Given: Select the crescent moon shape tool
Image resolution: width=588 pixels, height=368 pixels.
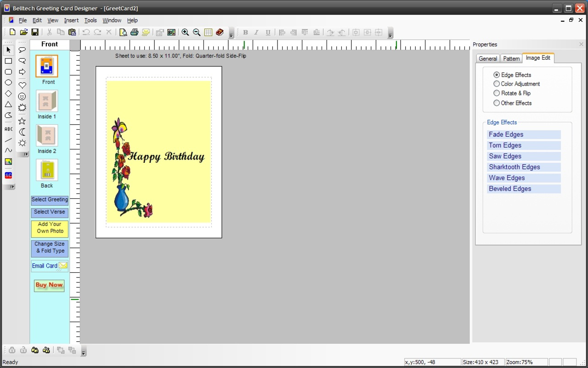Looking at the screenshot, I should click(x=22, y=132).
